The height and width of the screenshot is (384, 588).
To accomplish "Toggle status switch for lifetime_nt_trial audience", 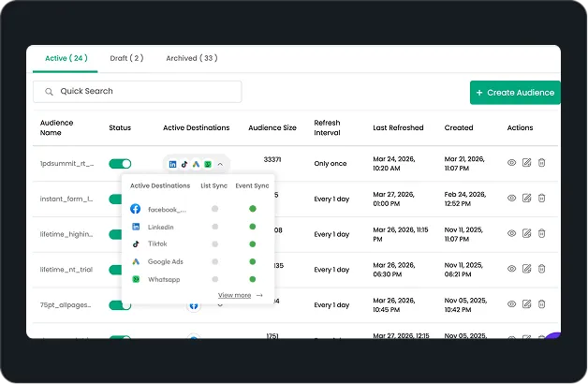I will point(115,270).
